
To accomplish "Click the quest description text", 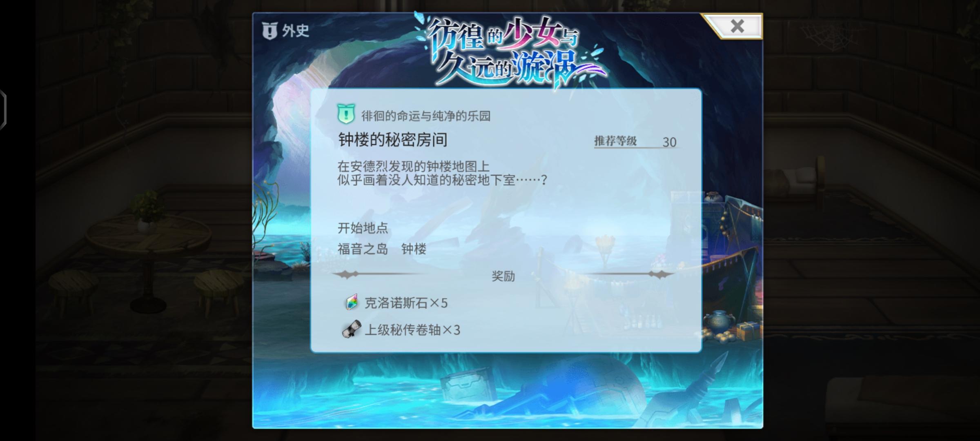I will point(442,173).
